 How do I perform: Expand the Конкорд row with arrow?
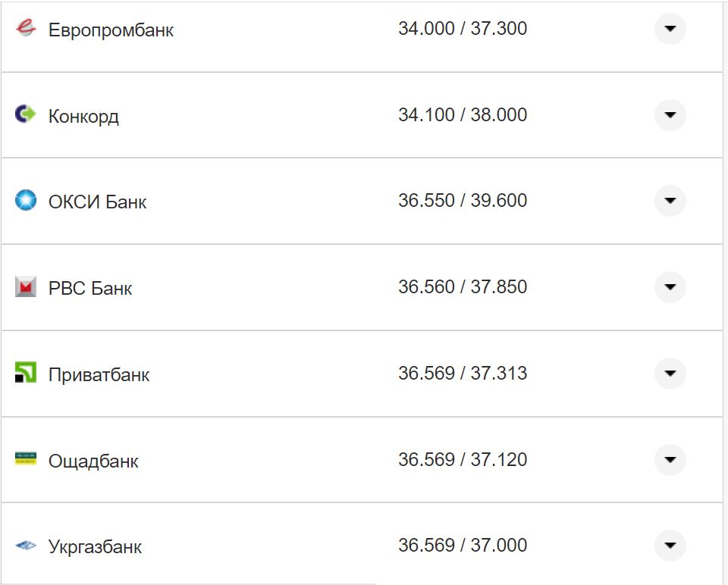670,115
